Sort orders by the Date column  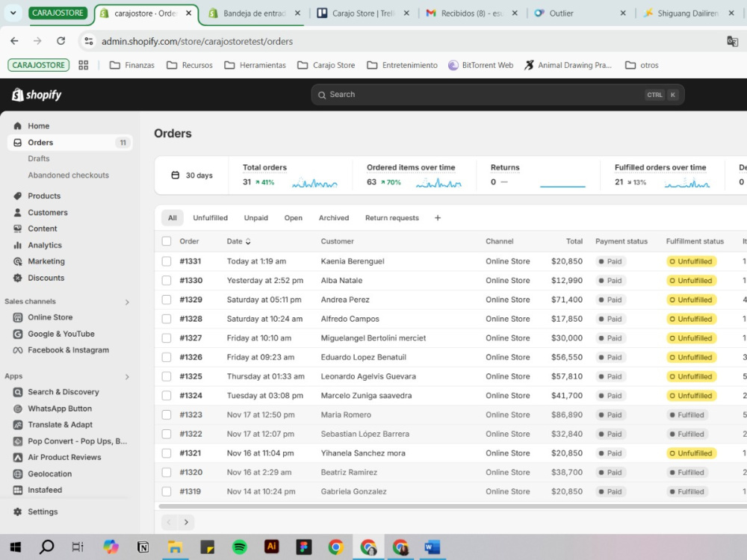point(239,241)
